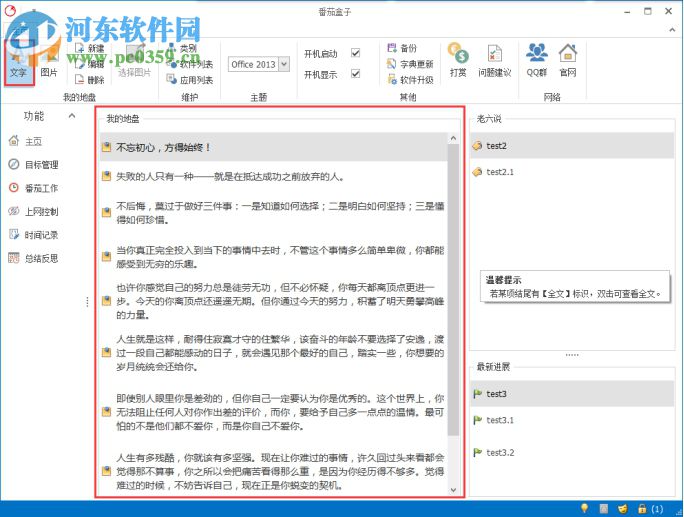Click the 备份 button
684x517 pixels.
(402, 48)
